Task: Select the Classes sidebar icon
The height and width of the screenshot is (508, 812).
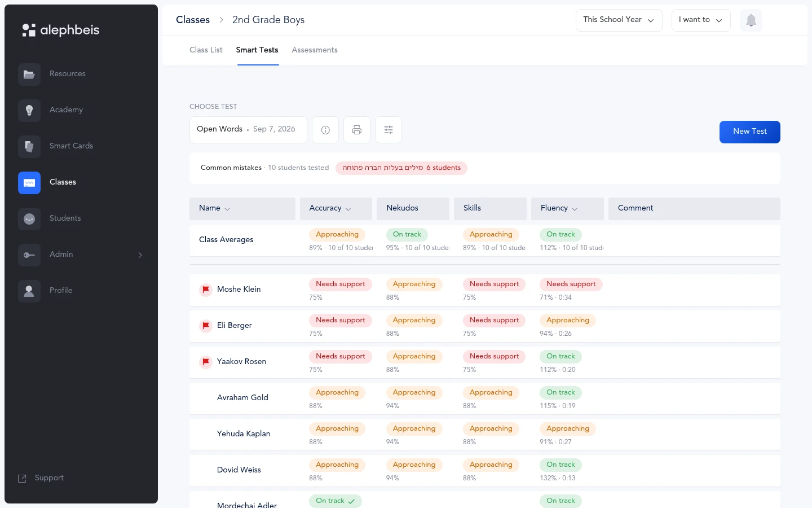Action: [x=29, y=183]
